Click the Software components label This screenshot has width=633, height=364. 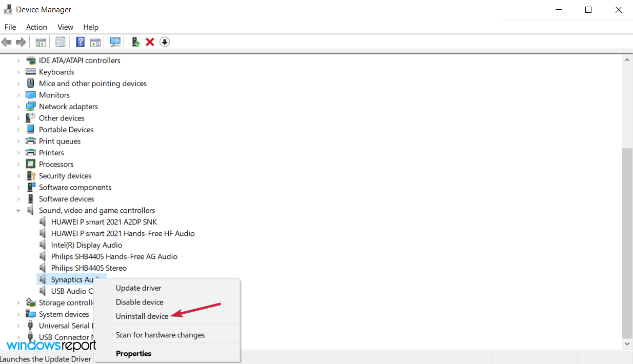pyautogui.click(x=75, y=187)
